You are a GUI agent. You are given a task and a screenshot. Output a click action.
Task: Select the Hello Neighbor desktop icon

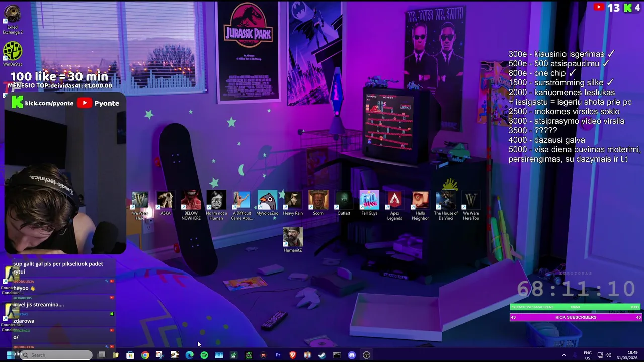(x=420, y=206)
